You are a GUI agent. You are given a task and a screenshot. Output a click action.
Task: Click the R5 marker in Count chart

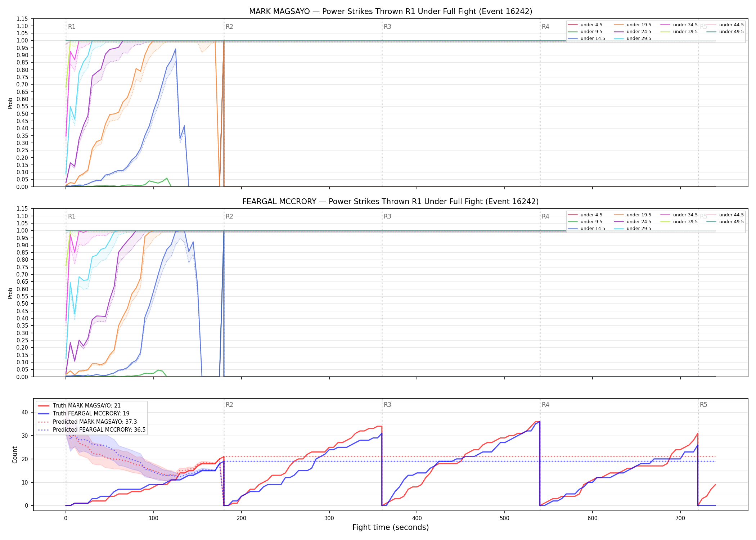(x=703, y=405)
